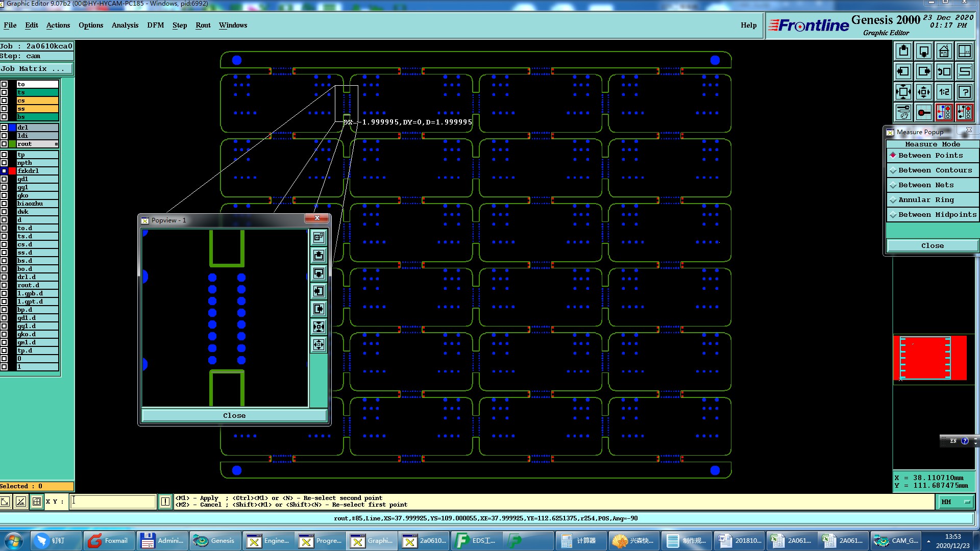The height and width of the screenshot is (551, 980).
Task: Open the DFM menu
Action: pyautogui.click(x=155, y=25)
